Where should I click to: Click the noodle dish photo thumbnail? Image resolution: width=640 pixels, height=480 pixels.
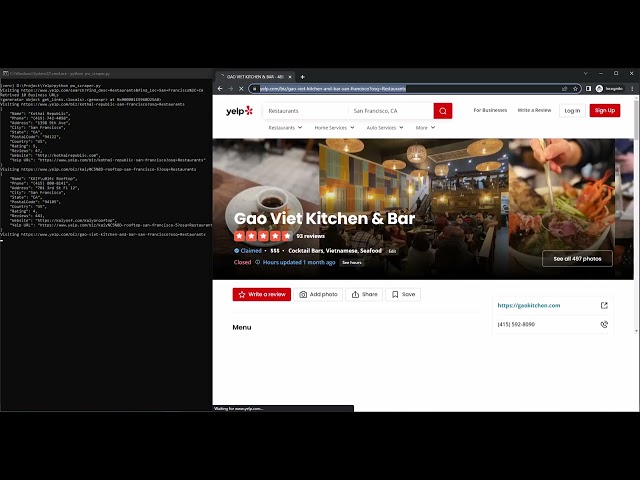(x=562, y=209)
